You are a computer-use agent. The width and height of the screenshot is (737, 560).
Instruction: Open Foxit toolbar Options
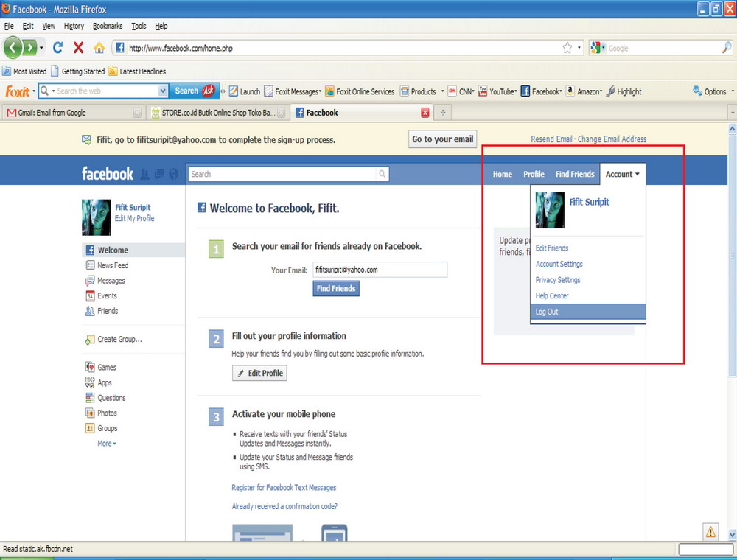pyautogui.click(x=710, y=91)
